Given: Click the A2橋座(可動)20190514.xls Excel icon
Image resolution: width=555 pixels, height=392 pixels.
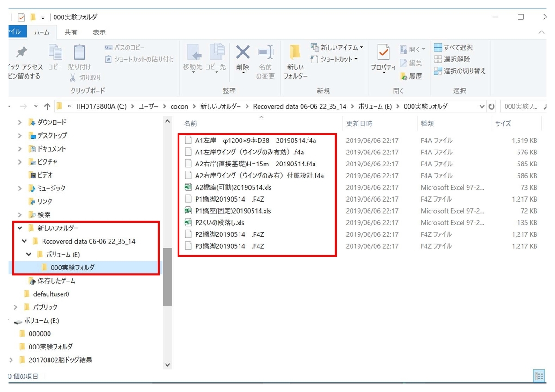Looking at the screenshot, I should 188,187.
